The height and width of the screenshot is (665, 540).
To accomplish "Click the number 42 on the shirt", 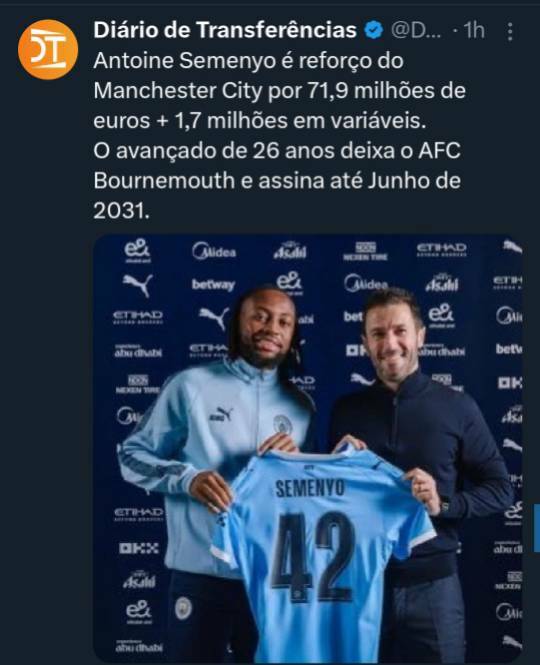I will tap(313, 556).
